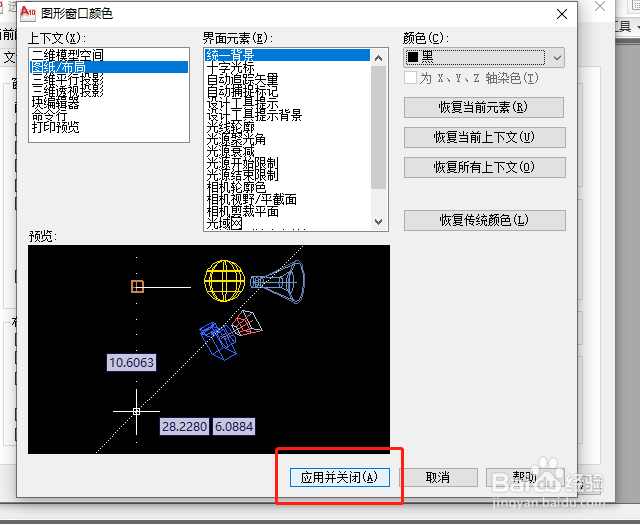Click 应用并关闭(A) button
Screen dimensions: 640x525
340,477
